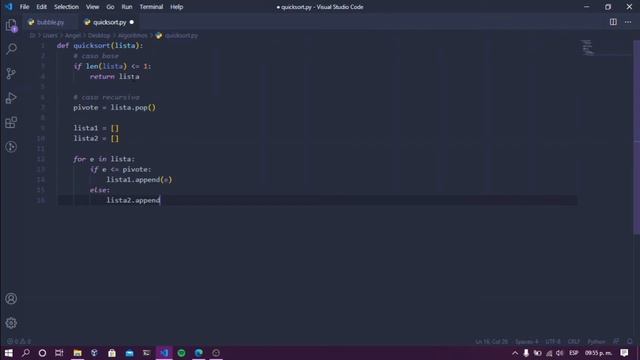Open the editor More Actions ellipsis

(x=628, y=22)
